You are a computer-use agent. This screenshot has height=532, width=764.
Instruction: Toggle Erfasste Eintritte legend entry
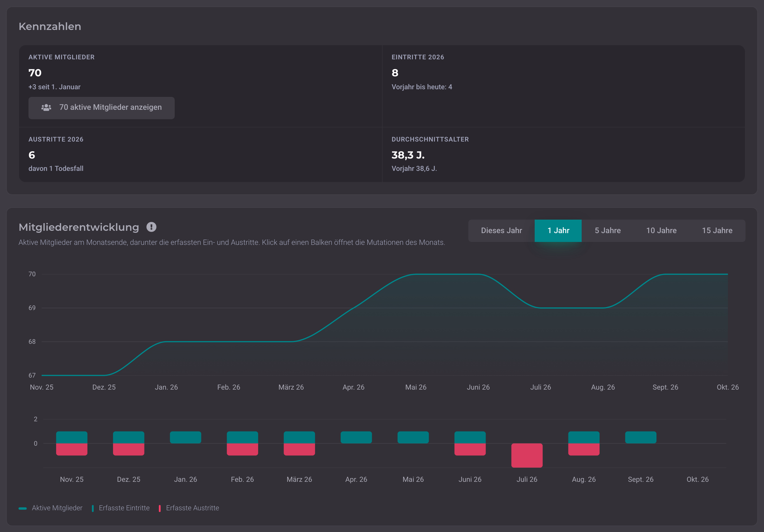pos(121,508)
